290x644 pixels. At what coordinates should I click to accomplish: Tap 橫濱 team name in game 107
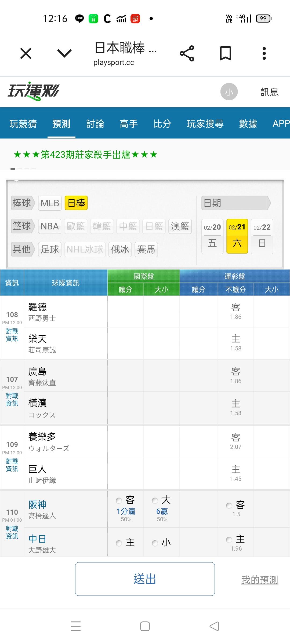38,403
